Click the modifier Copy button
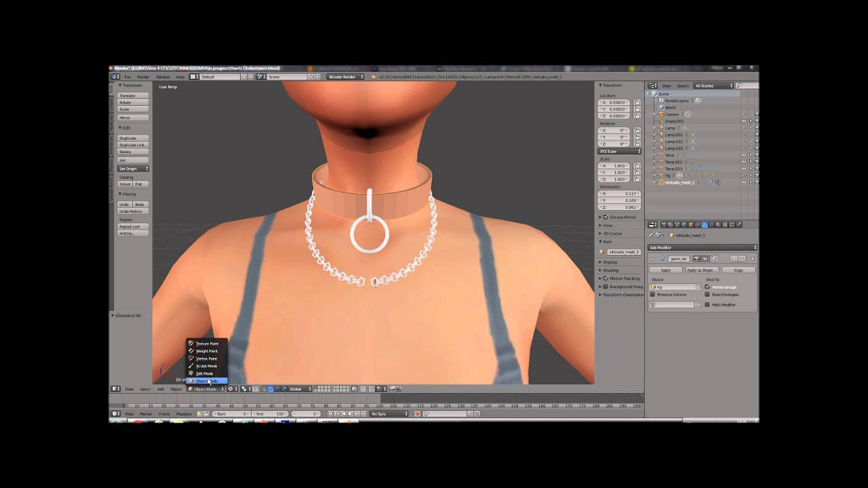The width and height of the screenshot is (868, 488). pyautogui.click(x=738, y=270)
